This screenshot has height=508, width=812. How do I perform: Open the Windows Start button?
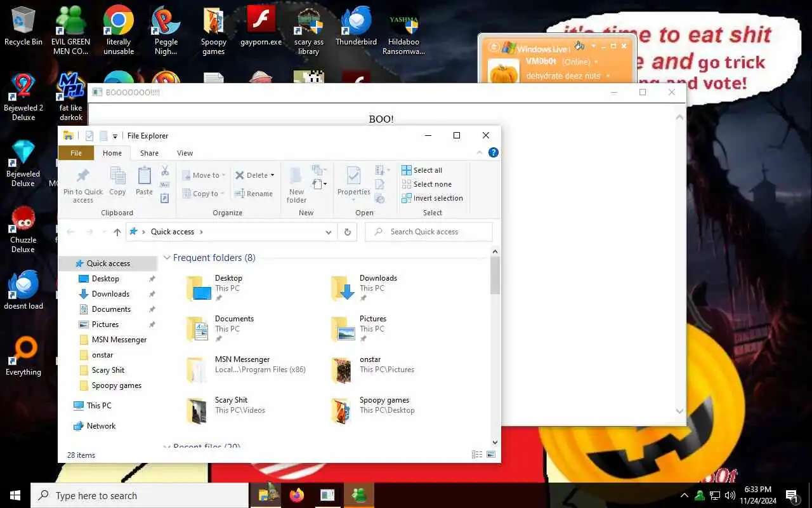coord(15,495)
